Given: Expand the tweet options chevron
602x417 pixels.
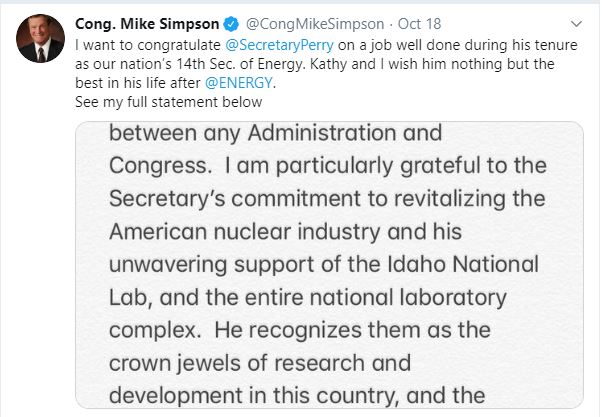Looking at the screenshot, I should [577, 24].
